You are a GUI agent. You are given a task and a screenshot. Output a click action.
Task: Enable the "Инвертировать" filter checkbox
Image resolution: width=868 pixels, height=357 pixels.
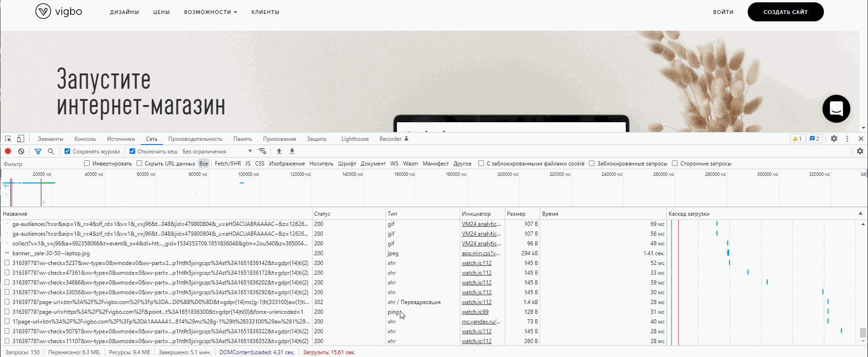point(87,164)
